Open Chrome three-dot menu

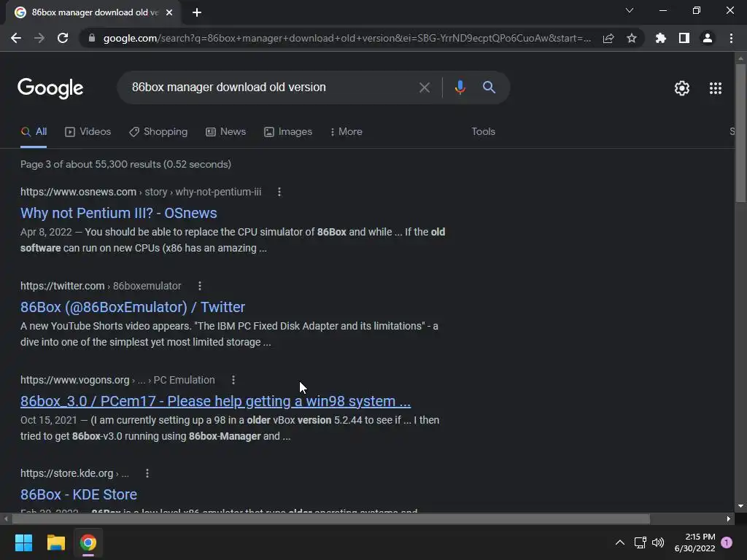[731, 38]
